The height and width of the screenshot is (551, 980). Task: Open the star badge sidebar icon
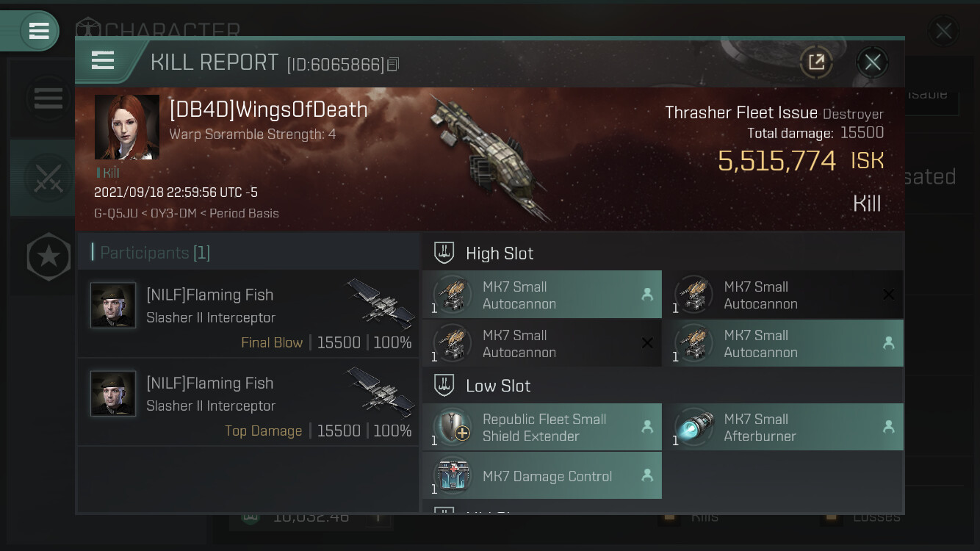click(x=48, y=257)
